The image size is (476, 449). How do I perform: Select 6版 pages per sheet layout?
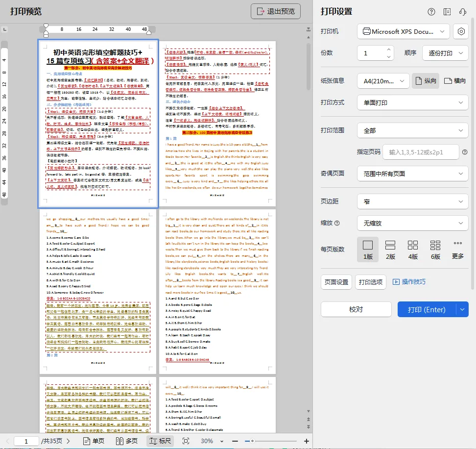coord(435,249)
